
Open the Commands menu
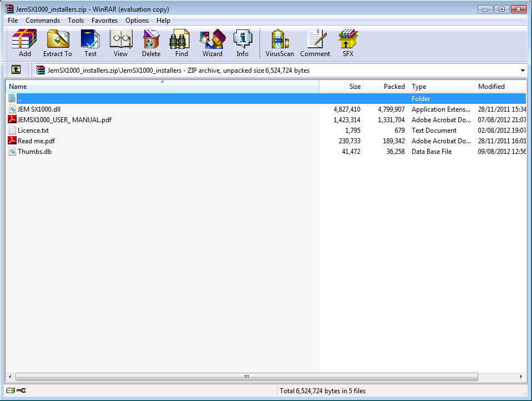click(x=43, y=21)
